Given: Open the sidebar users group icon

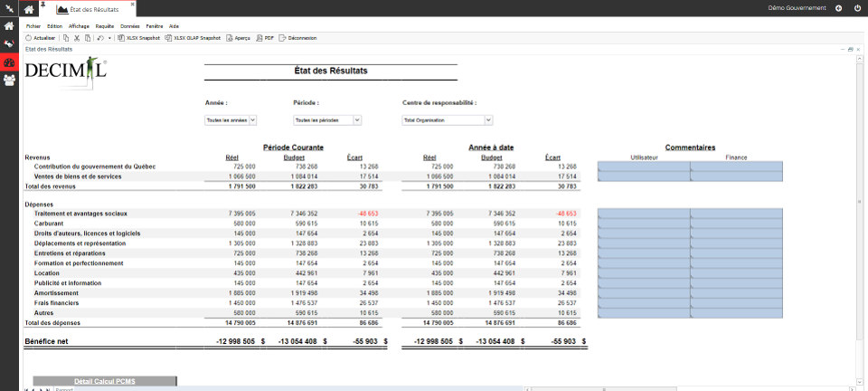Looking at the screenshot, I should pos(9,80).
